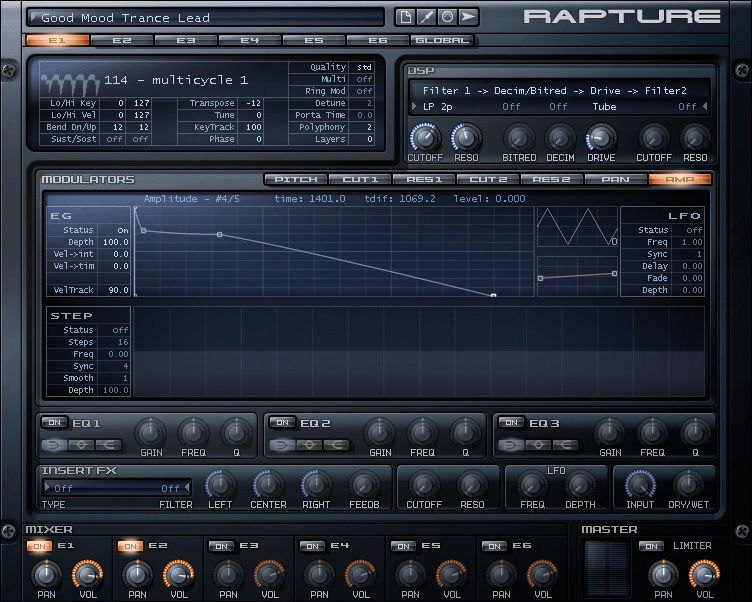Image resolution: width=752 pixels, height=602 pixels.
Task: Enable mixer E3 On button
Action: pyautogui.click(x=222, y=546)
